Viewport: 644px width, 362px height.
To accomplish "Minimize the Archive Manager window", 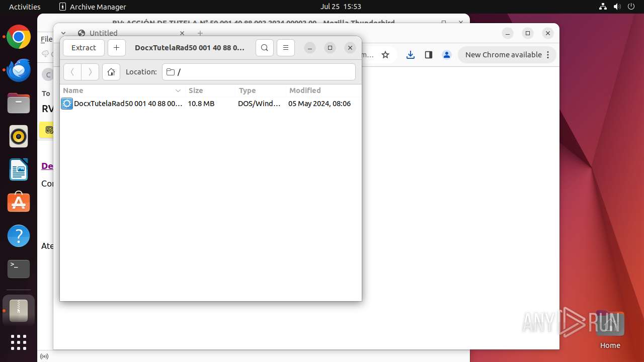I will click(310, 48).
